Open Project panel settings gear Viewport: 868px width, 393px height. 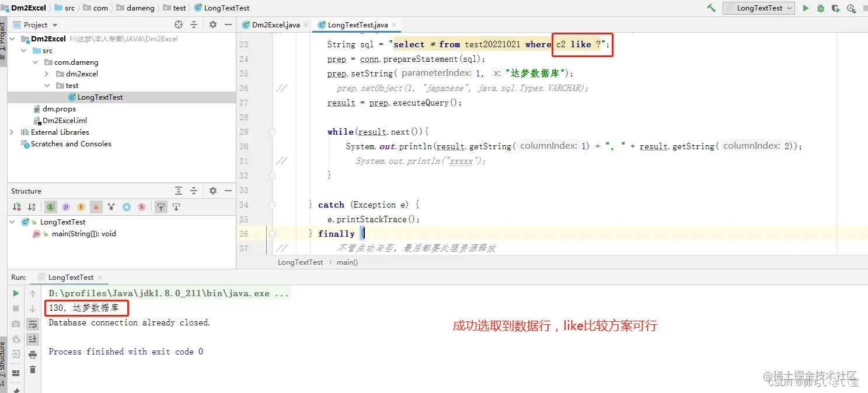(x=213, y=24)
